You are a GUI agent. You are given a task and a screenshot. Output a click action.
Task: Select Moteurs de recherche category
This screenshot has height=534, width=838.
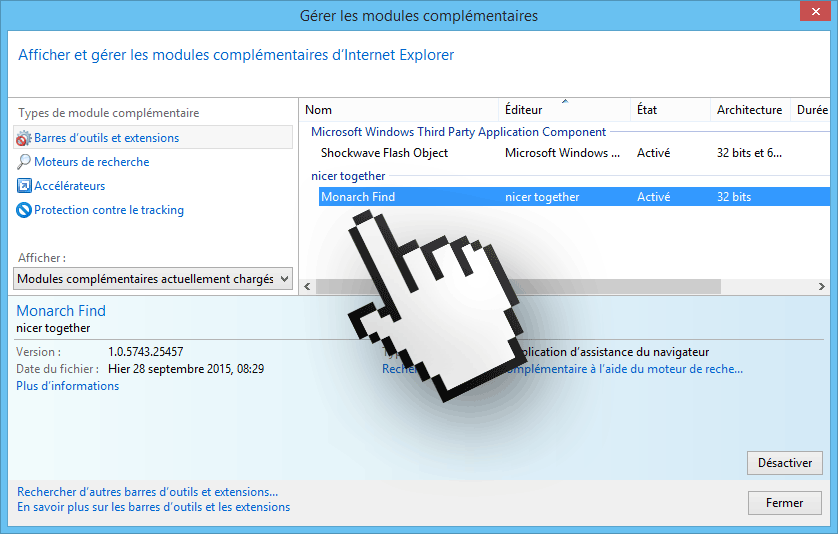pyautogui.click(x=91, y=161)
